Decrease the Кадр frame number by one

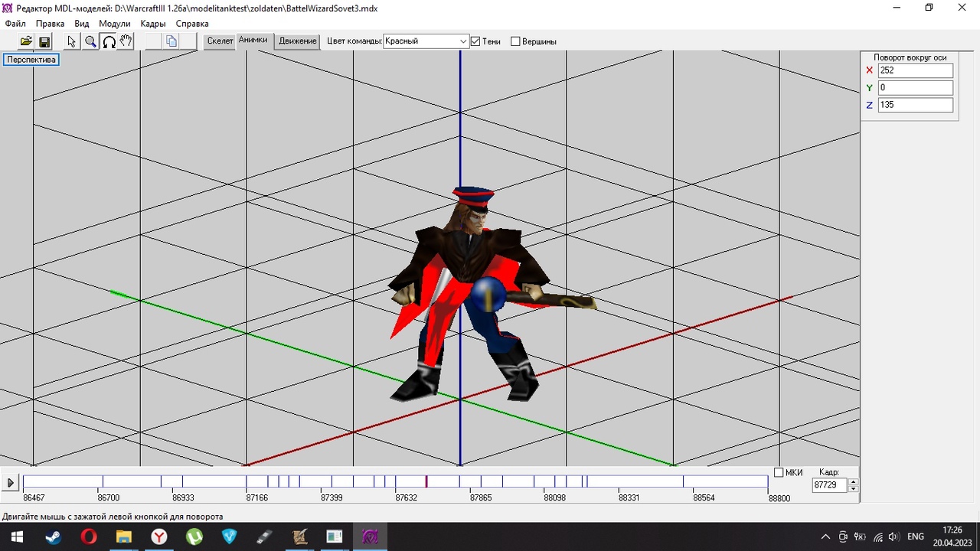pyautogui.click(x=854, y=488)
